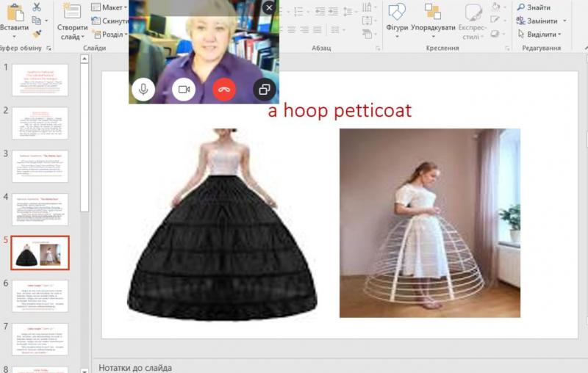This screenshot has width=588, height=373.
Task: Expand the Створити слайд dropdown arrow
Action: pos(82,37)
